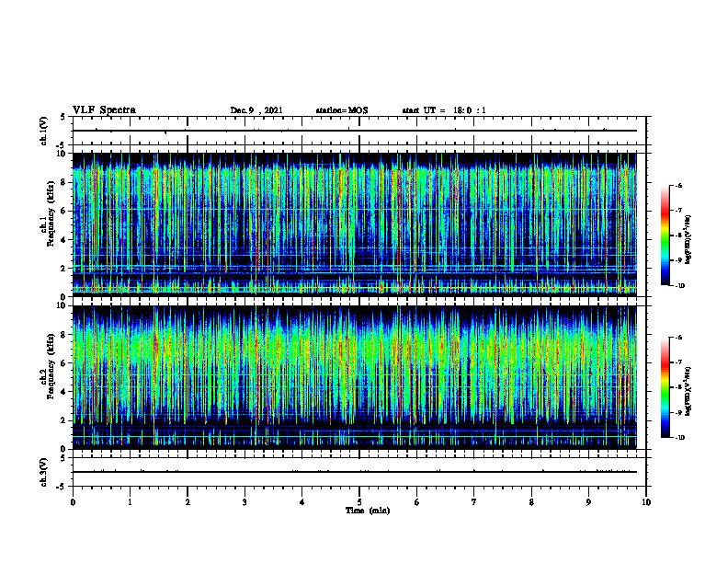This screenshot has height=563, width=728.
Task: Click x-axis tick label "8" on time axis
Action: [531, 502]
